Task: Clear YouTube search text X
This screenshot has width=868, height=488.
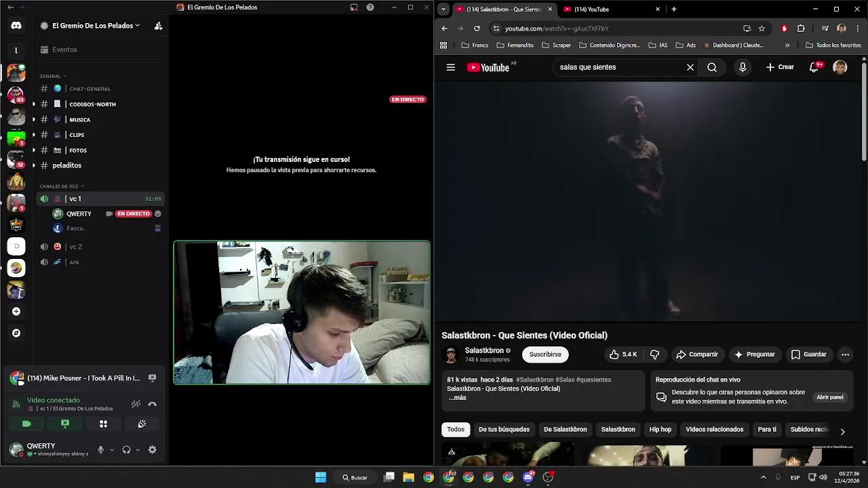Action: pyautogui.click(x=690, y=67)
